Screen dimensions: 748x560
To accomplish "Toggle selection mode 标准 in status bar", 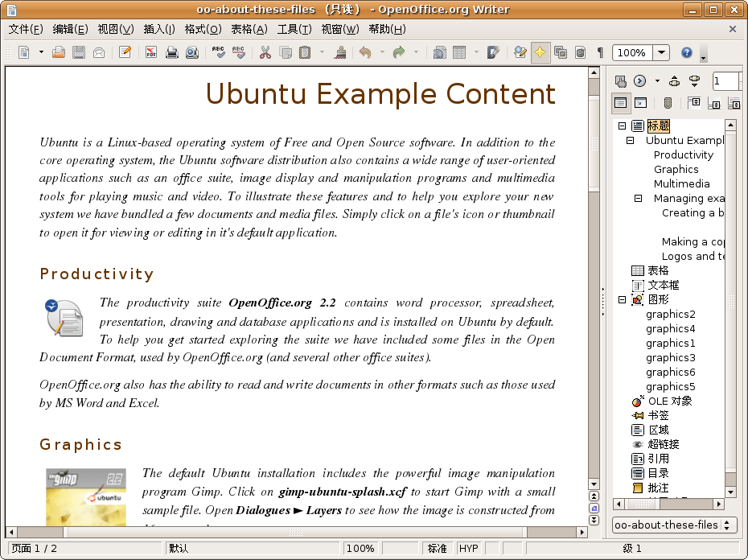I will pos(437,549).
